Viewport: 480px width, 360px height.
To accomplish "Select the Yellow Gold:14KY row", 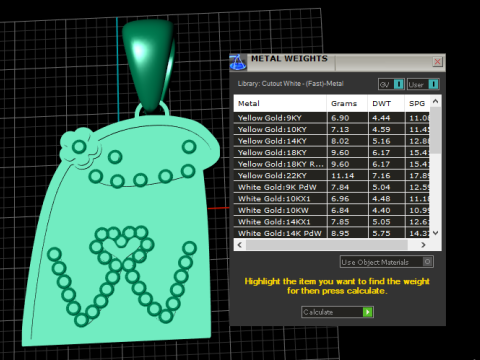I will 332,141.
